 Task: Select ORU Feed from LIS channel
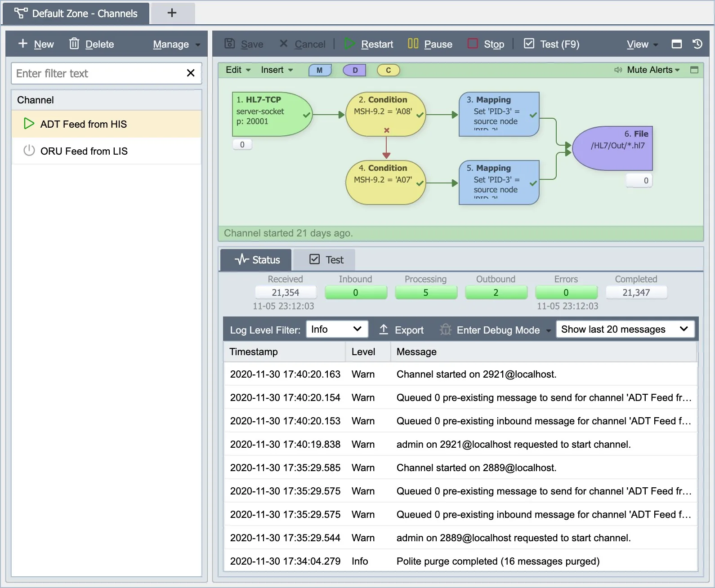(107, 151)
